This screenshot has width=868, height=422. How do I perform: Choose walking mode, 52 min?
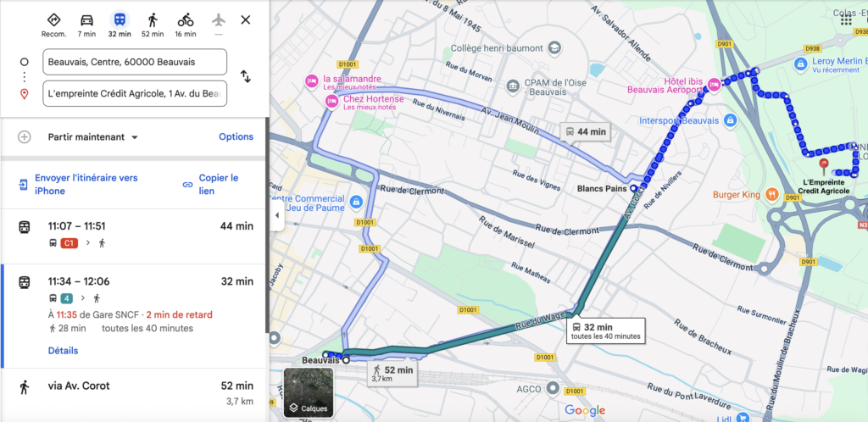click(x=153, y=20)
